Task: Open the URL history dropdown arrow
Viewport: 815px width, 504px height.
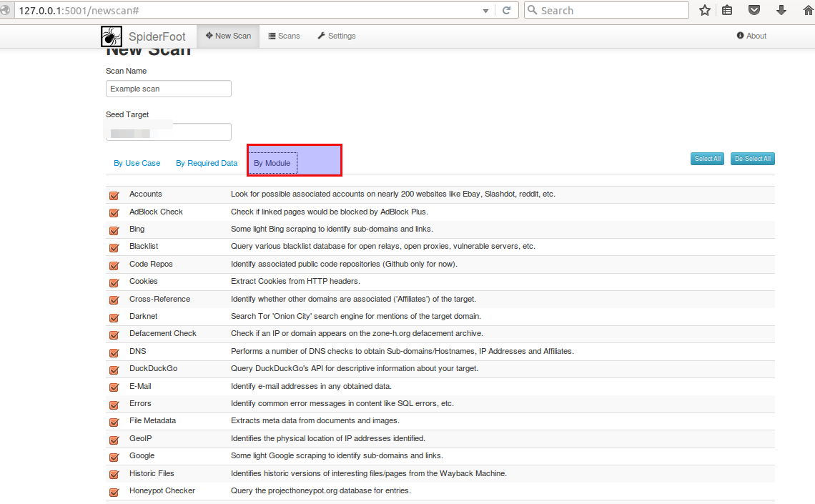Action: coord(485,11)
